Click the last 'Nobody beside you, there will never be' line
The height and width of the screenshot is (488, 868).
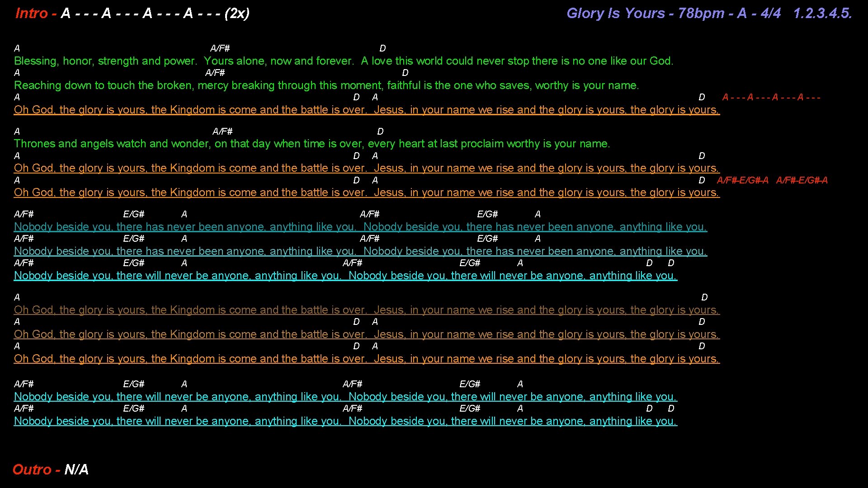click(345, 421)
